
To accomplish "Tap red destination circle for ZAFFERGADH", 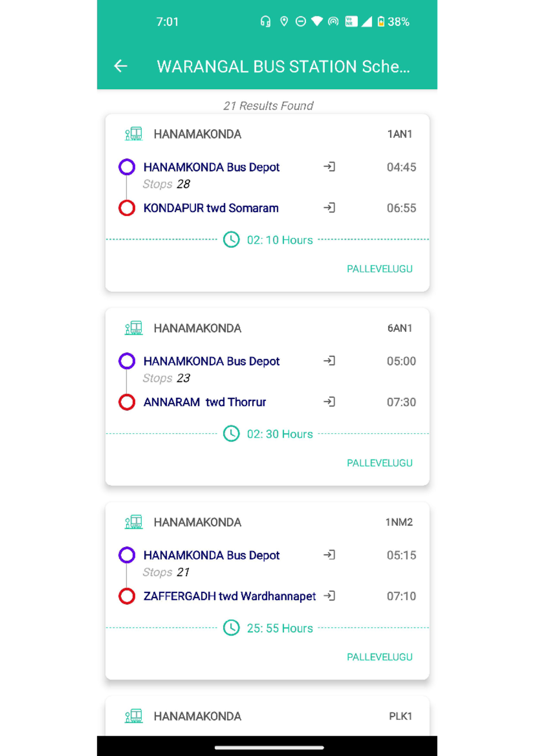I will 127,596.
